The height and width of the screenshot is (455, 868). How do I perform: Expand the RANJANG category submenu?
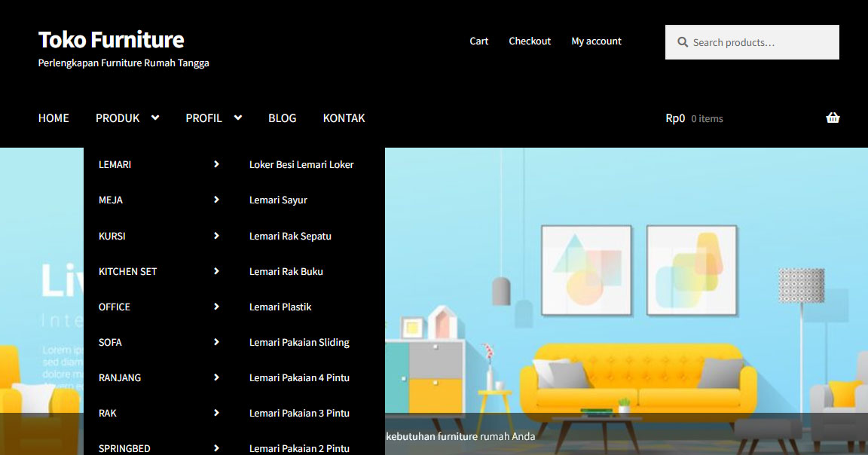pyautogui.click(x=217, y=377)
